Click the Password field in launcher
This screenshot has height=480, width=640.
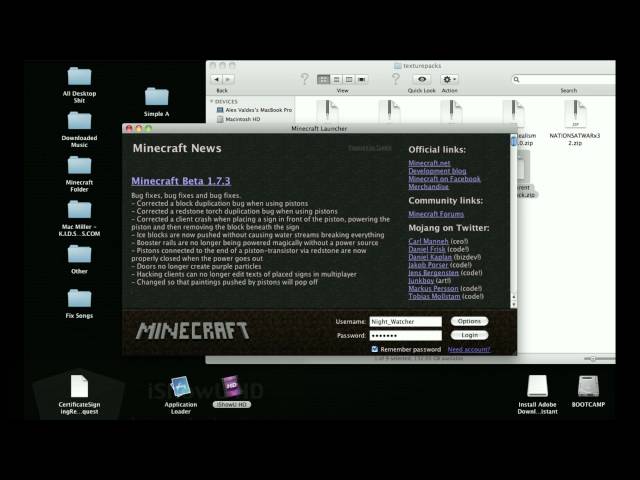point(405,336)
